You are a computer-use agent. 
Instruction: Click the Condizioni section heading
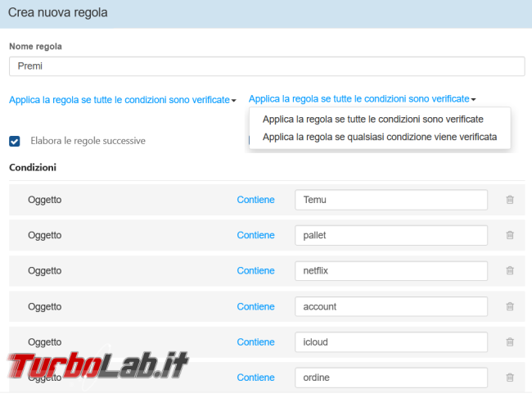pos(33,167)
